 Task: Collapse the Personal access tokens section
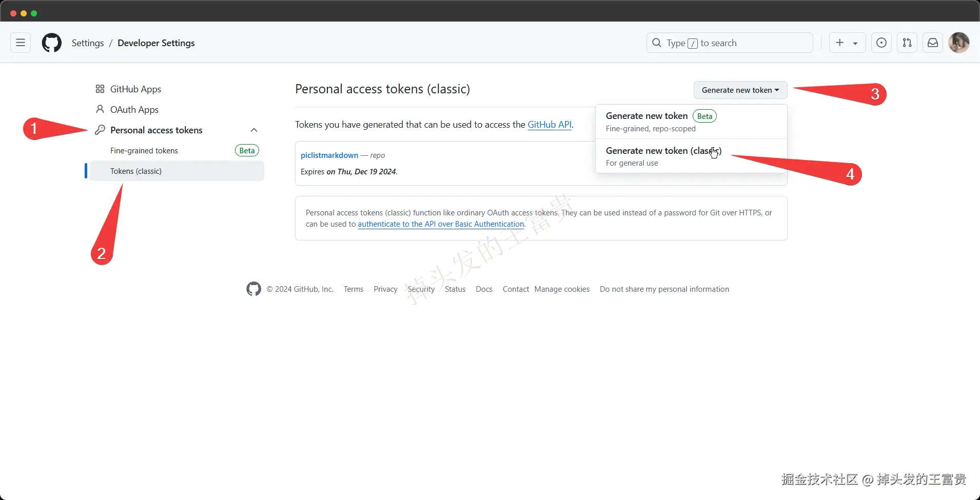253,130
